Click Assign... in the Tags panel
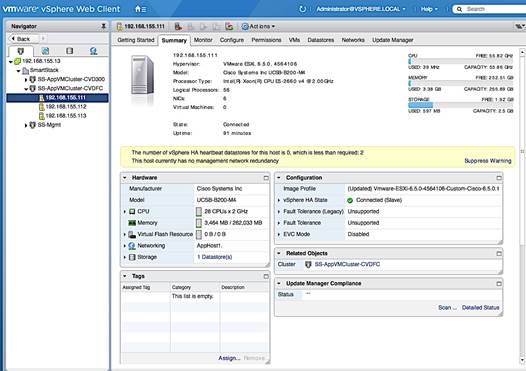 click(x=229, y=358)
